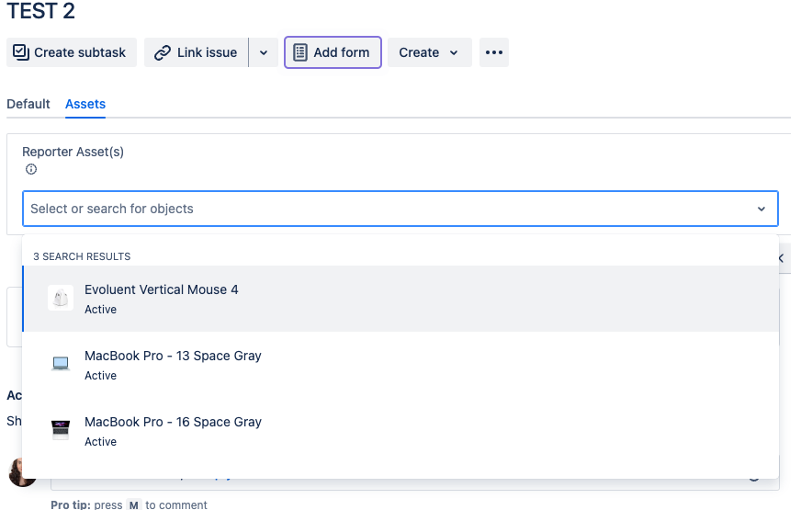Click the 3 SEARCH RESULTS heading
812x510 pixels.
pyautogui.click(x=82, y=256)
